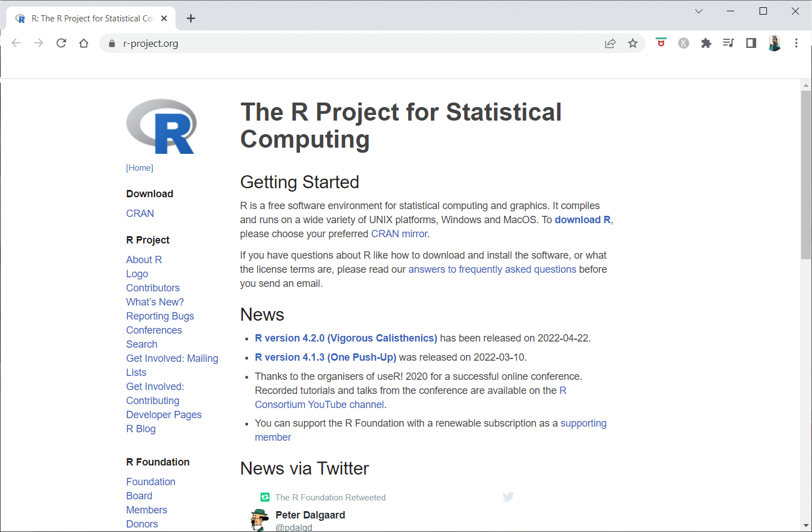Click the R Foundation sidebar heading
Screen dimensions: 812x532
click(x=158, y=462)
